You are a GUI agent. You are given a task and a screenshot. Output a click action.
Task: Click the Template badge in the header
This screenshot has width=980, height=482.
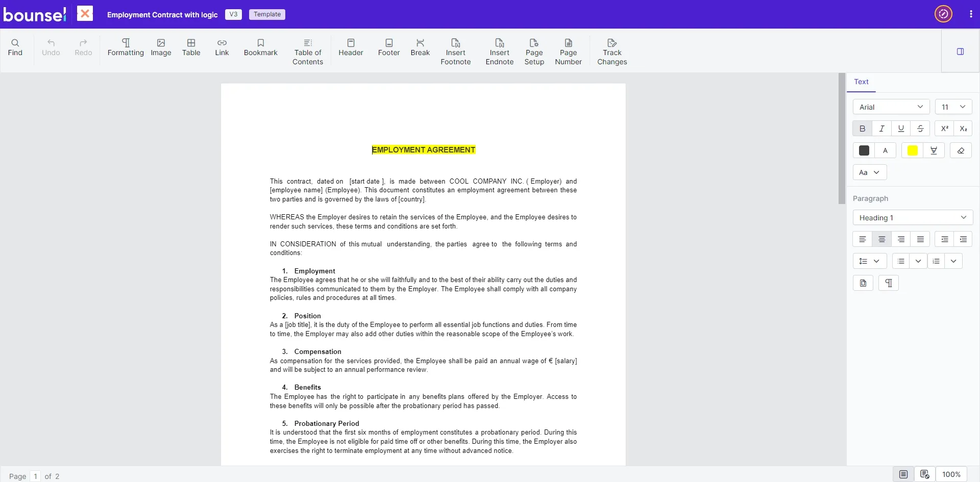coord(267,14)
